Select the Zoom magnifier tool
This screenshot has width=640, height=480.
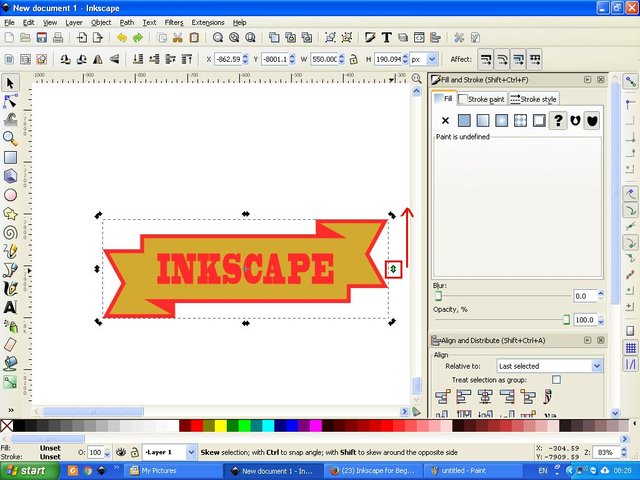click(x=10, y=138)
